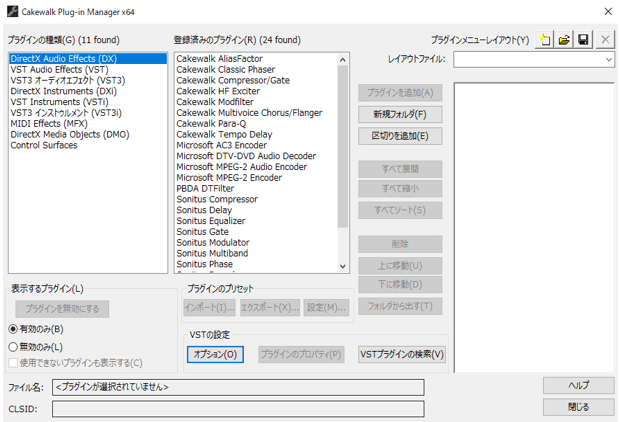The height and width of the screenshot is (422, 620).
Task: Select the 無効のみ(L) radio button
Action: pos(13,347)
